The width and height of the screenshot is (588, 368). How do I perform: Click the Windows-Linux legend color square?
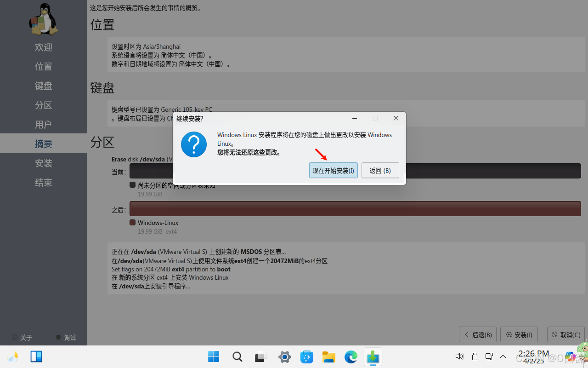[132, 223]
